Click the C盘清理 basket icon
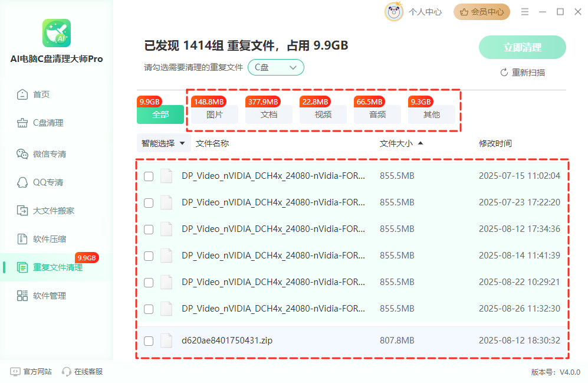 click(22, 123)
